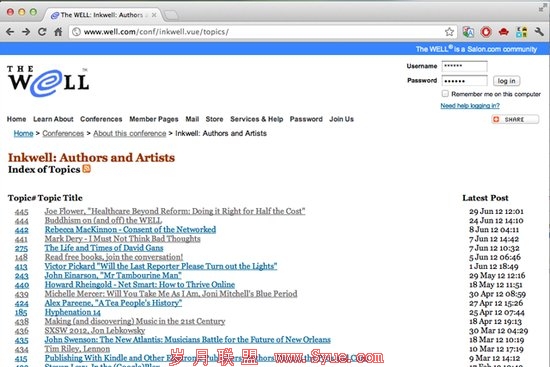Screen dimensions: 550x367
Task: Open Making (and discovering) Music topic
Action: click(135, 321)
